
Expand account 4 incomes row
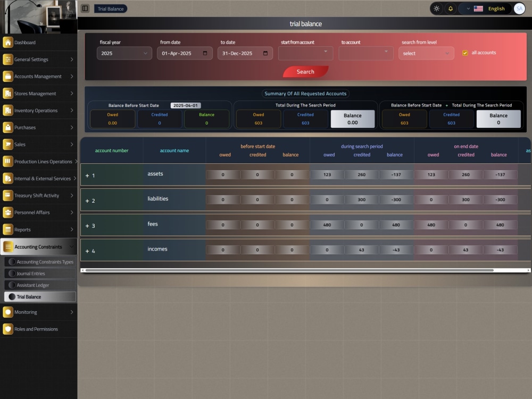(87, 251)
